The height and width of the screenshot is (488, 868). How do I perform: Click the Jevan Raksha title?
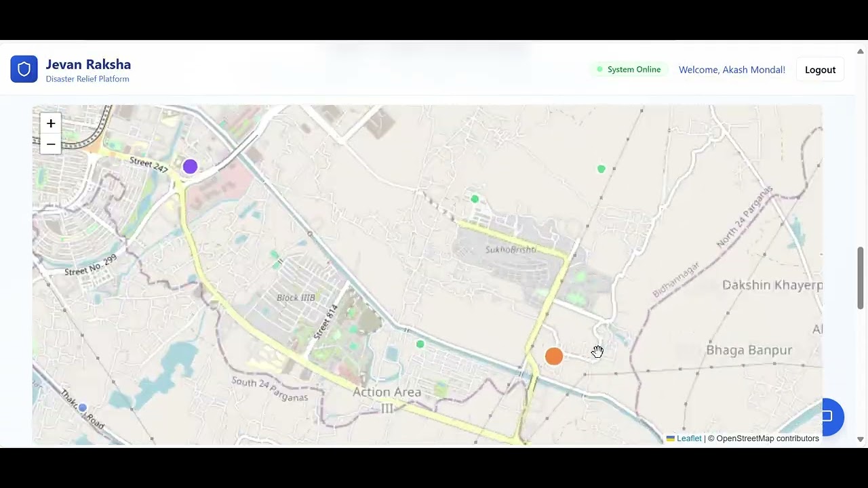pyautogui.click(x=88, y=64)
